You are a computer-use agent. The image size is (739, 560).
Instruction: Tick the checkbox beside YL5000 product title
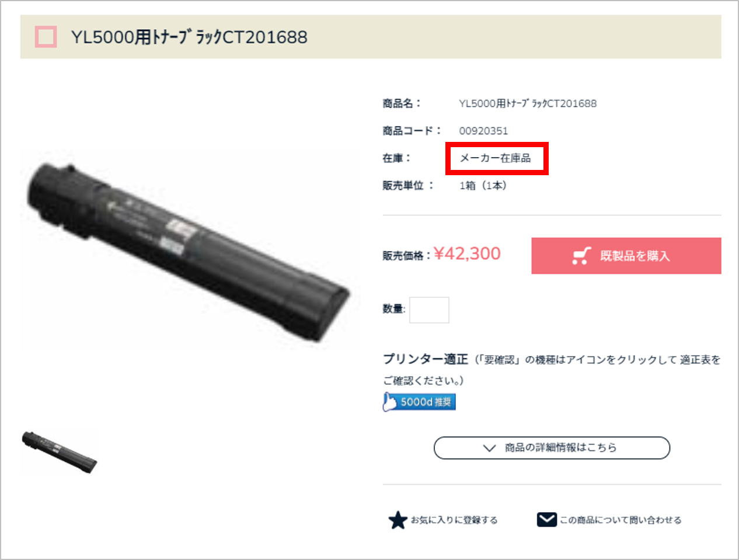point(46,37)
